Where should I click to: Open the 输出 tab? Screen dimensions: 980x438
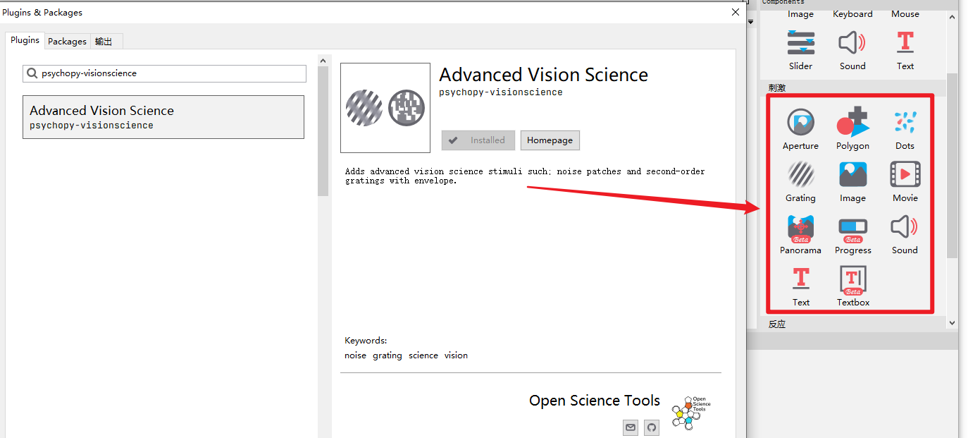[104, 42]
